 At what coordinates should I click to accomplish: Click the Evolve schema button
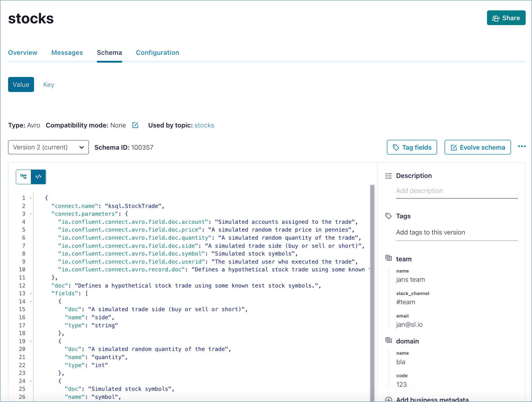pyautogui.click(x=477, y=147)
